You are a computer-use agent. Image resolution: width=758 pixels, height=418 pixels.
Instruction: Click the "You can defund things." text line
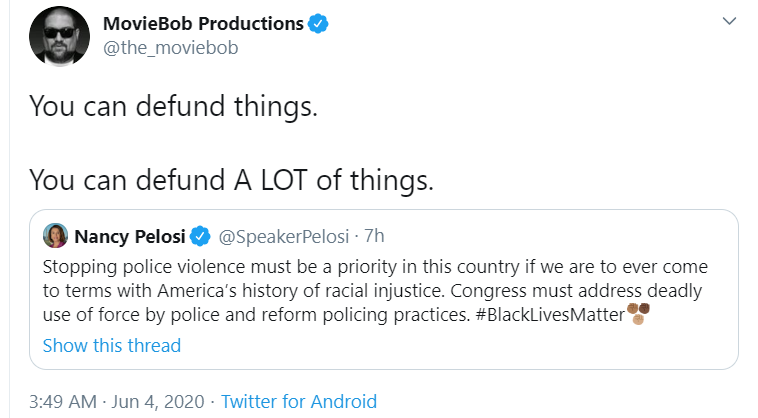coord(173,106)
